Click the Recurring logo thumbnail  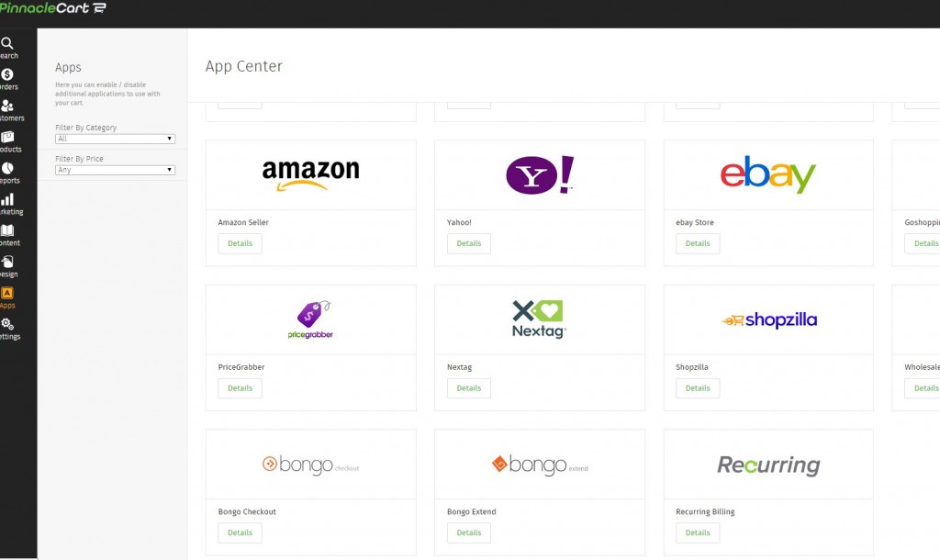768,465
